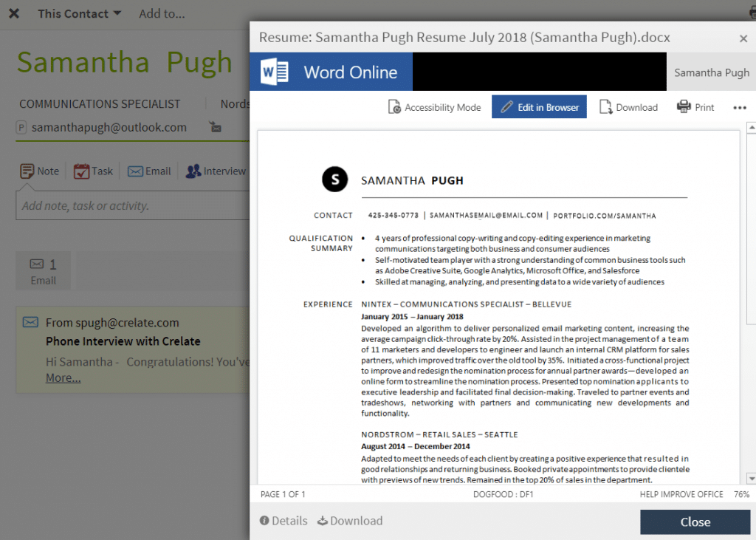Screen dimensions: 756x540
Task: Click the S avatar circle in the resume
Action: click(334, 179)
